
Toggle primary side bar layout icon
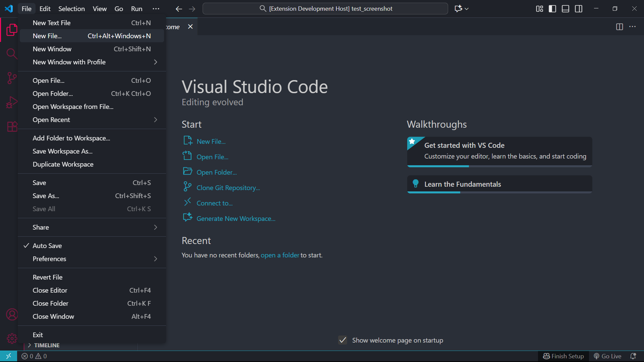552,9
